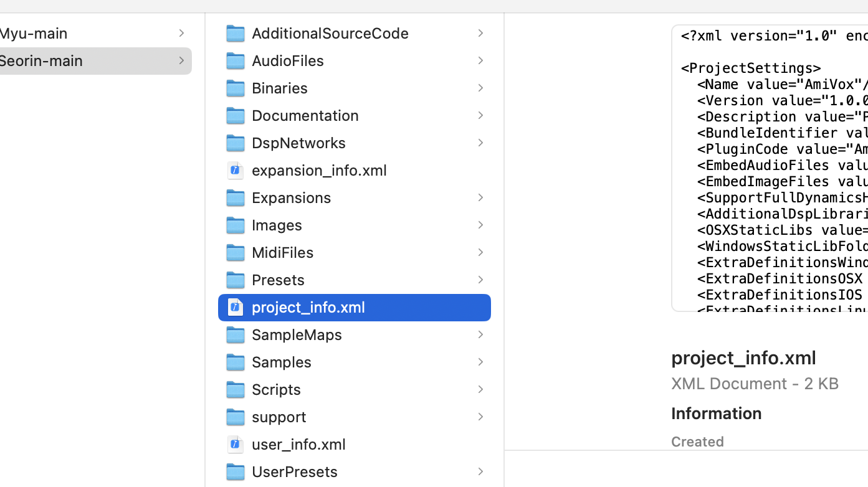
Task: Click the project_info.xml title in preview pane
Action: 743,357
